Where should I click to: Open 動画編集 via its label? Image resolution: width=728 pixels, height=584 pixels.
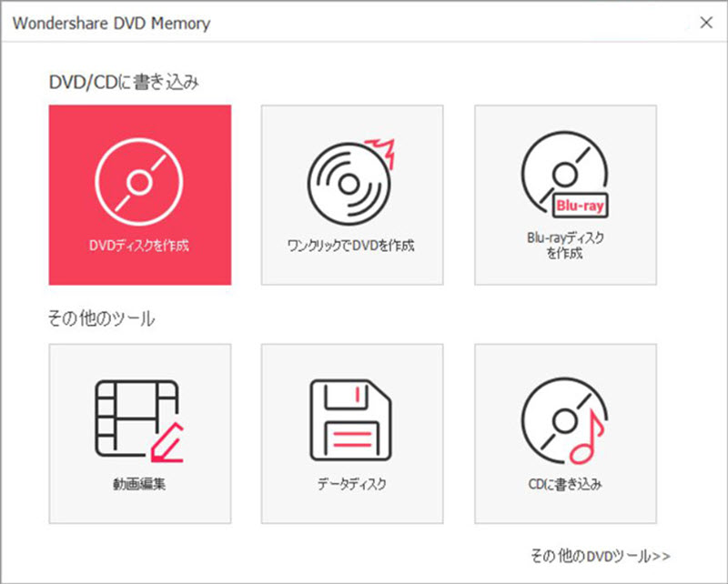(x=139, y=484)
